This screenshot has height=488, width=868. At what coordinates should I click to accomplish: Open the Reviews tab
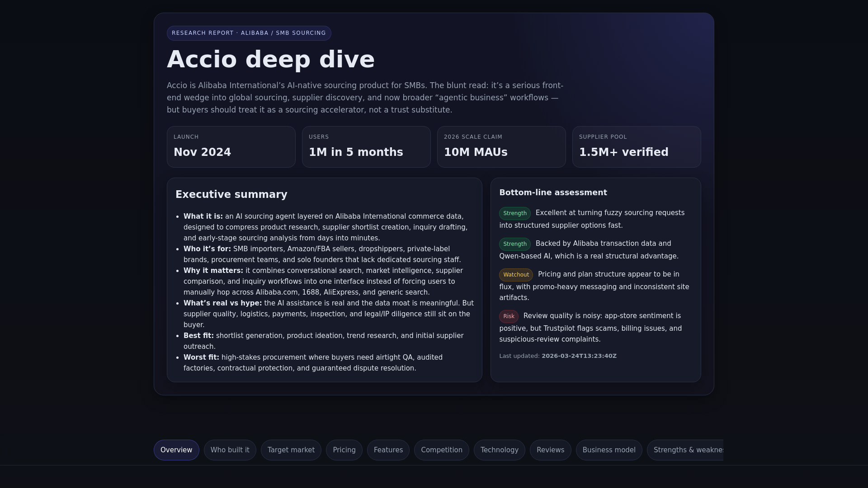coord(550,450)
